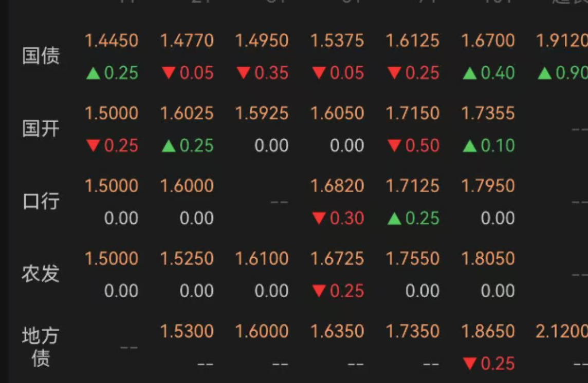
Task: Click the 口行 yield 1.6820
Action: (338, 186)
